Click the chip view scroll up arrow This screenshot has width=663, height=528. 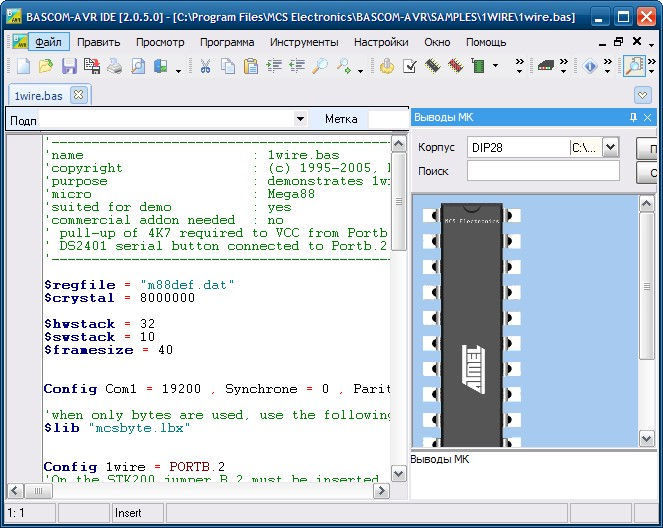[647, 204]
